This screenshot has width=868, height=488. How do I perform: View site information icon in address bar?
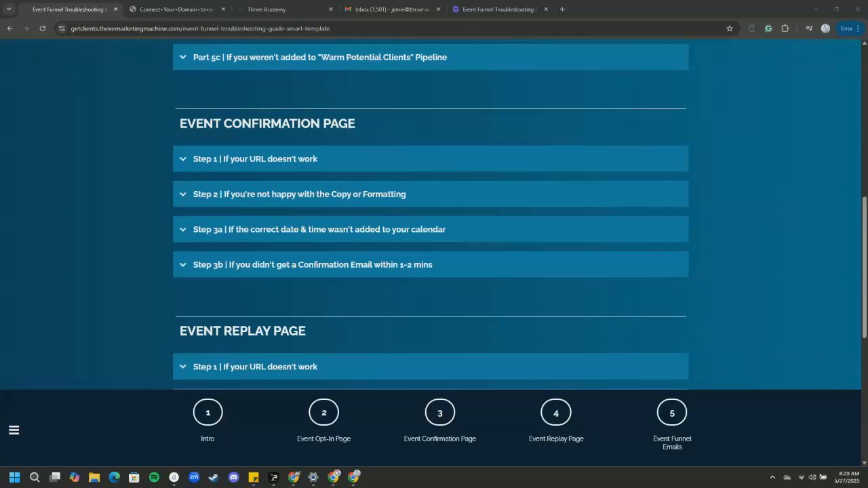[x=62, y=28]
